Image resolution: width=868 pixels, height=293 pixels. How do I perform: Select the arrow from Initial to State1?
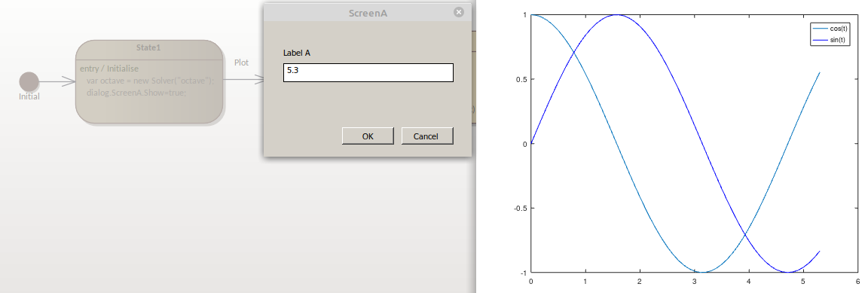[57, 82]
